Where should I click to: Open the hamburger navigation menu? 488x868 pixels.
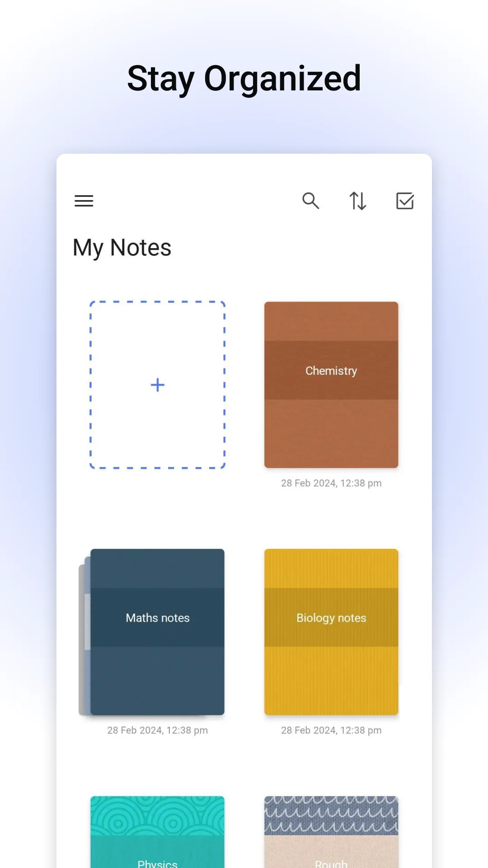pos(84,201)
